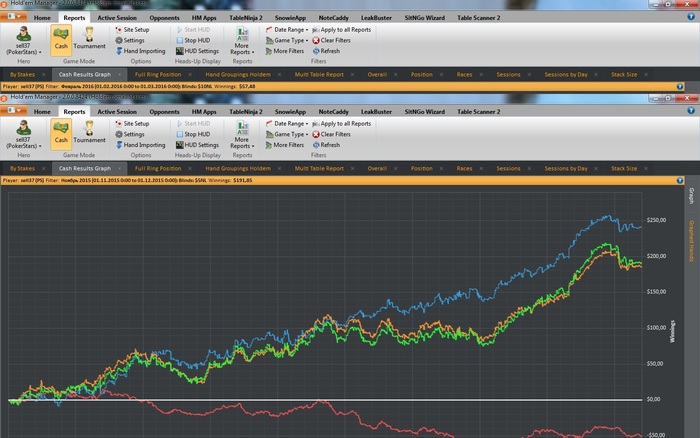Open Opponents tab in bottom window
The height and width of the screenshot is (438, 700).
point(164,112)
